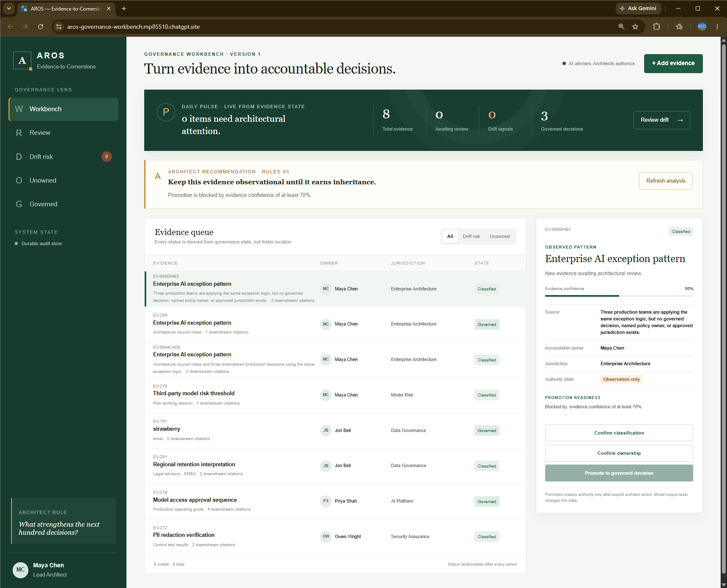This screenshot has height=588, width=727.
Task: Select the EV-5644C4D6 row title
Action: click(x=192, y=355)
